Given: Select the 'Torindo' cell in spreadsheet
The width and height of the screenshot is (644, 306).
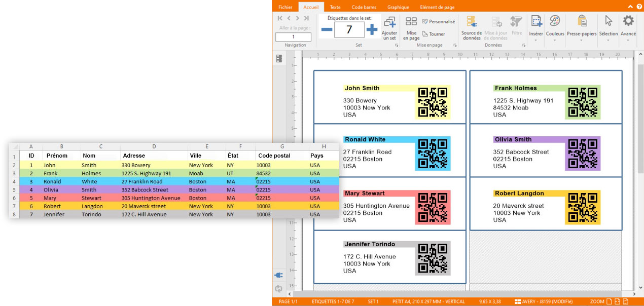Looking at the screenshot, I should click(100, 214).
